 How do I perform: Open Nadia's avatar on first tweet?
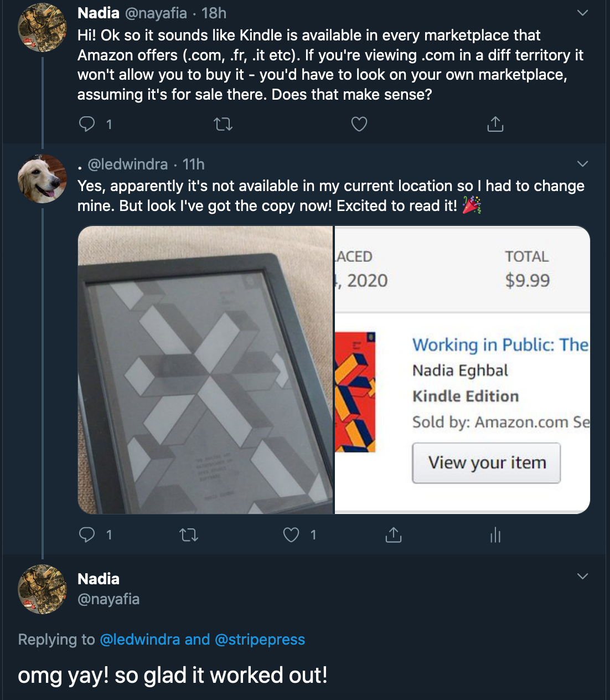click(x=43, y=28)
